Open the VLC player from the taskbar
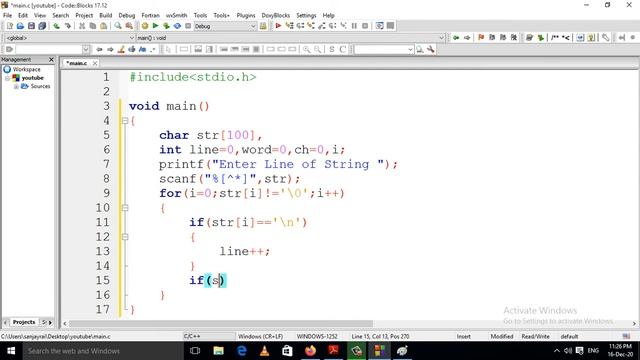 tap(264, 351)
